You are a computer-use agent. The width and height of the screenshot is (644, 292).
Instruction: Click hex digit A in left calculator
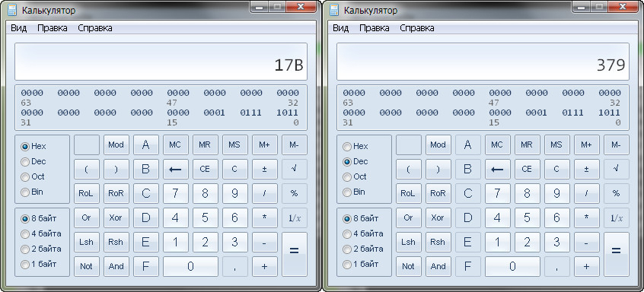[x=146, y=144]
